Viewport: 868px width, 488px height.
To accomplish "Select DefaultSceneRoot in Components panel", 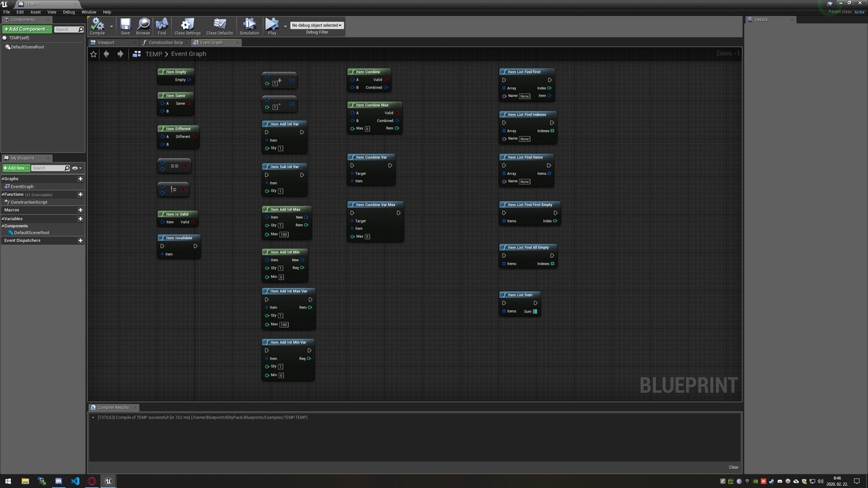I will coord(27,47).
